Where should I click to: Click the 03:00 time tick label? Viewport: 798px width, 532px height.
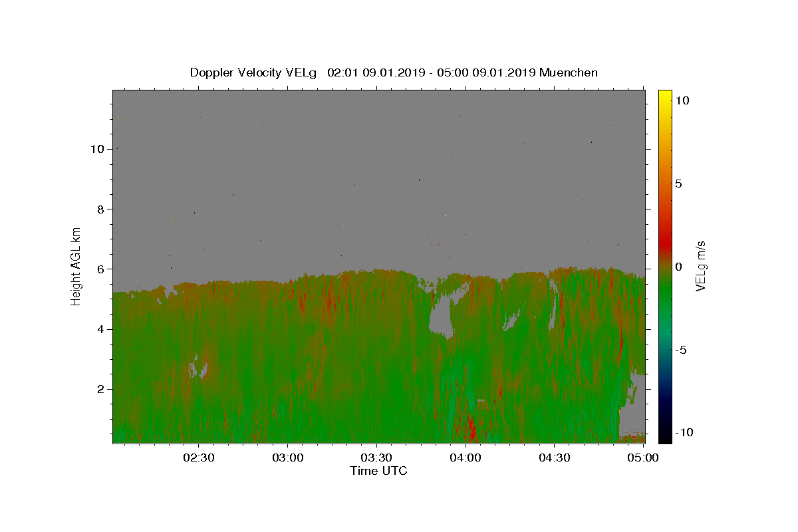pos(288,458)
